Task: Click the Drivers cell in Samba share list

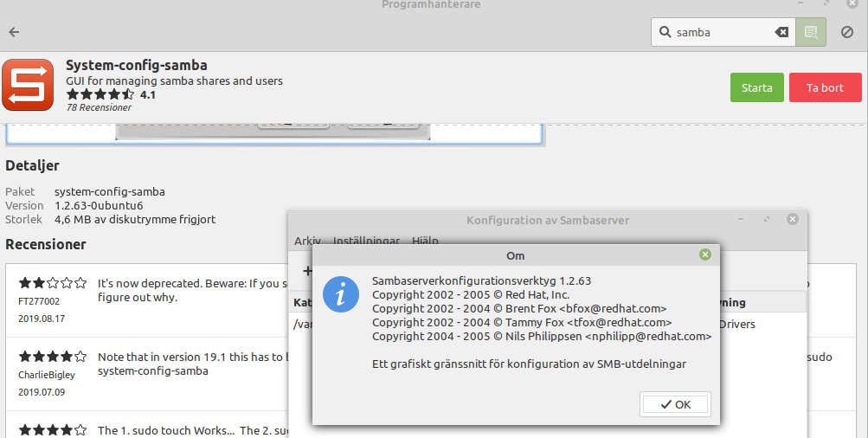Action: [x=736, y=324]
